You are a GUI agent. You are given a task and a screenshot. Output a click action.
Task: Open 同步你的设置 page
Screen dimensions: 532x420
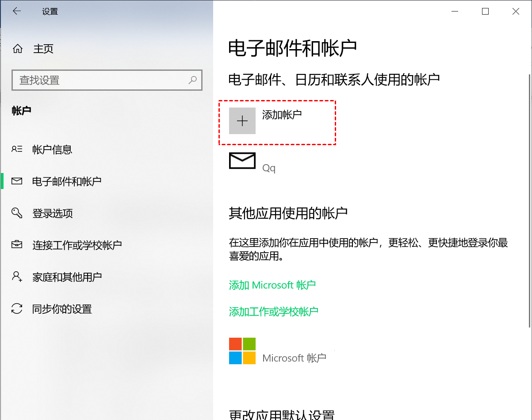click(x=62, y=309)
